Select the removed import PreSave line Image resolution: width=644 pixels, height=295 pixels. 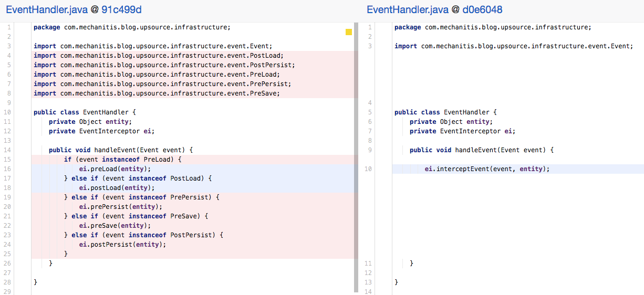(157, 93)
